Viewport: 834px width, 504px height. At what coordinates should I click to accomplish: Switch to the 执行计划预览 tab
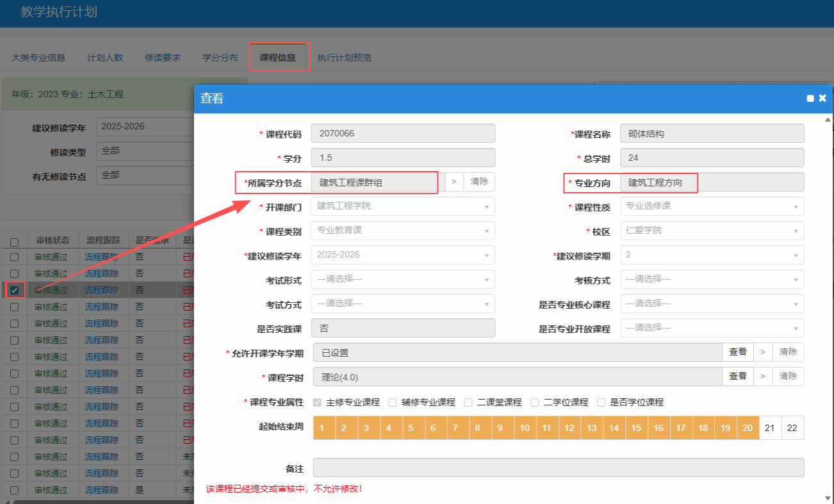344,58
